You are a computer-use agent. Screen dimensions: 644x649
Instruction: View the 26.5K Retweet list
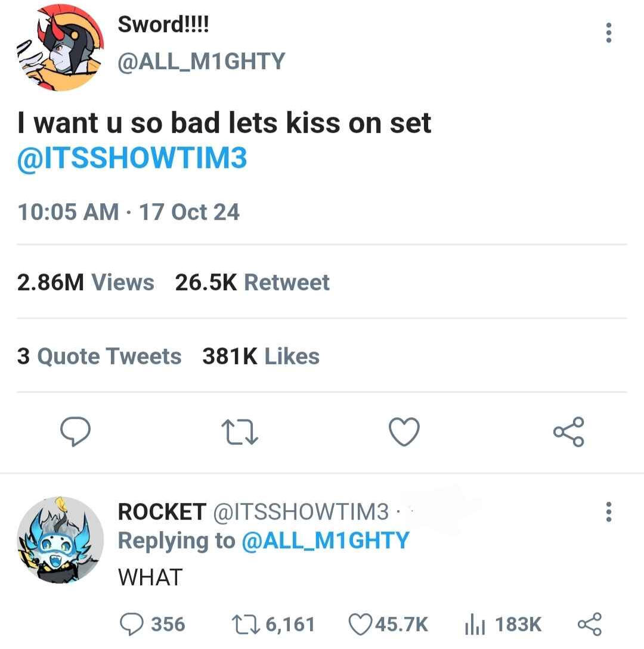[252, 282]
